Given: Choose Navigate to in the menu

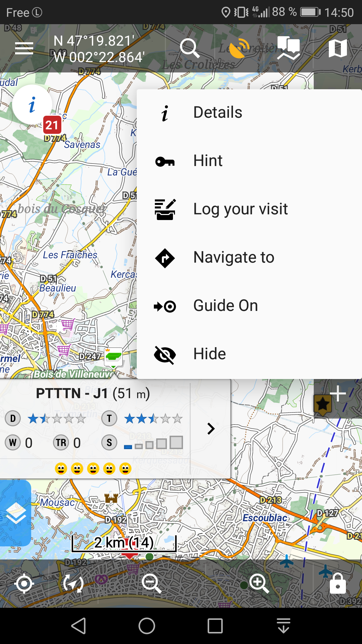Looking at the screenshot, I should (234, 258).
